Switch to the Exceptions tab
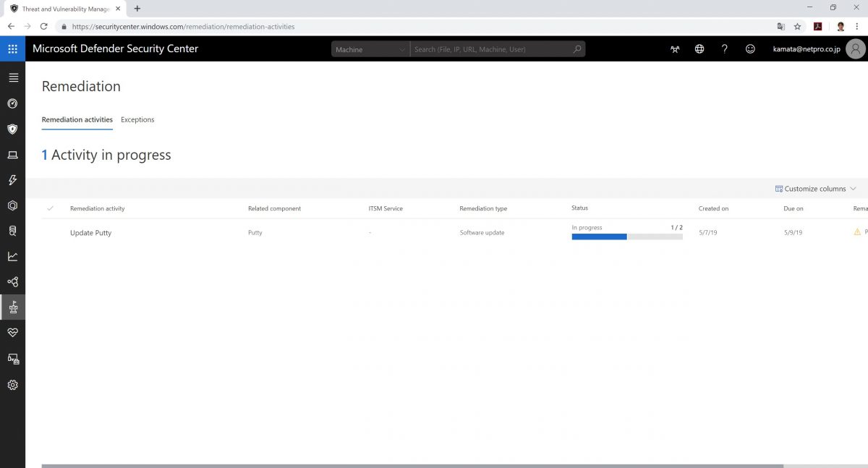 click(x=137, y=120)
